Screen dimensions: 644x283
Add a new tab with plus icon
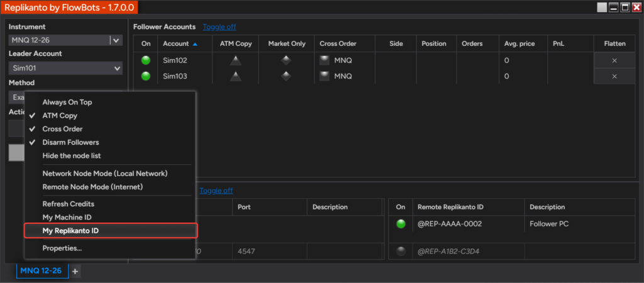75,271
